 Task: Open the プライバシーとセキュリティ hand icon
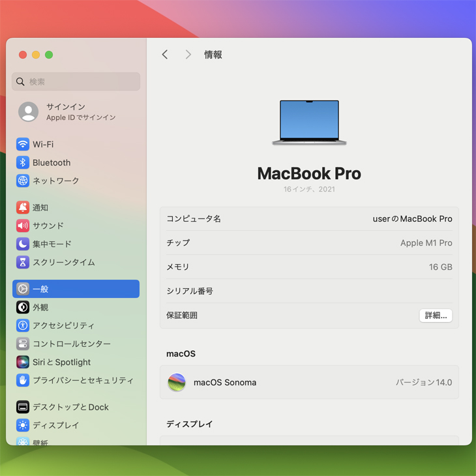pos(23,380)
